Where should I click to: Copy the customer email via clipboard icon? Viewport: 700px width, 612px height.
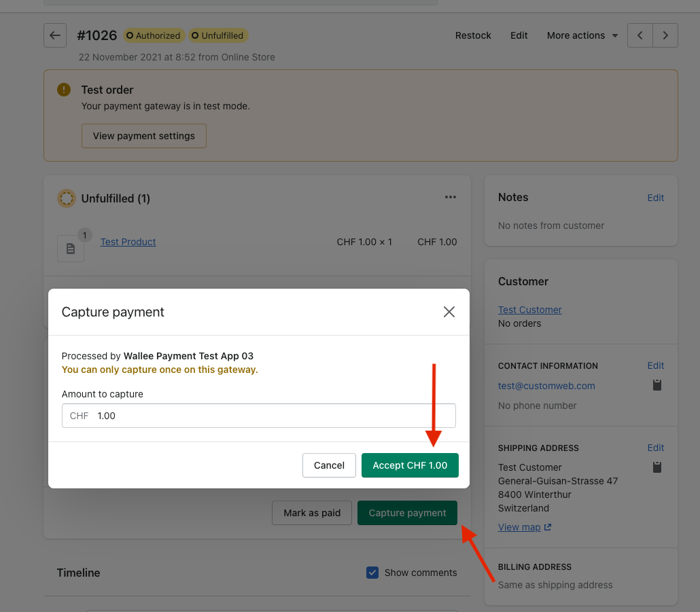(x=657, y=386)
